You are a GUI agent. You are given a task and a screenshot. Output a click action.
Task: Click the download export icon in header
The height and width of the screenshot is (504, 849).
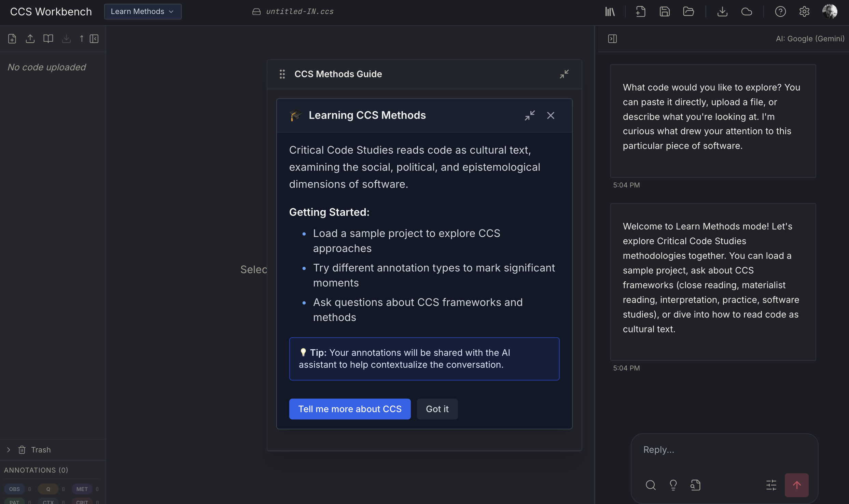(722, 12)
